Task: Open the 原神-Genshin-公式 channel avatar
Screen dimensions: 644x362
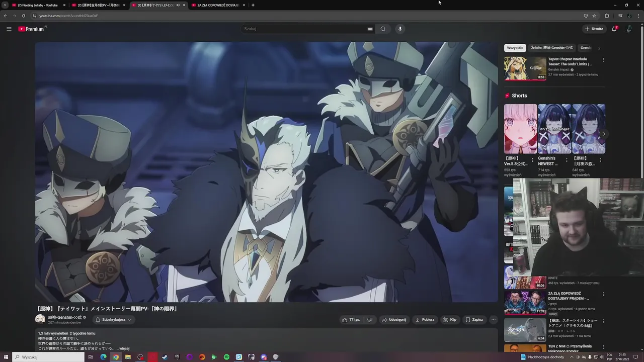Action: click(40, 319)
